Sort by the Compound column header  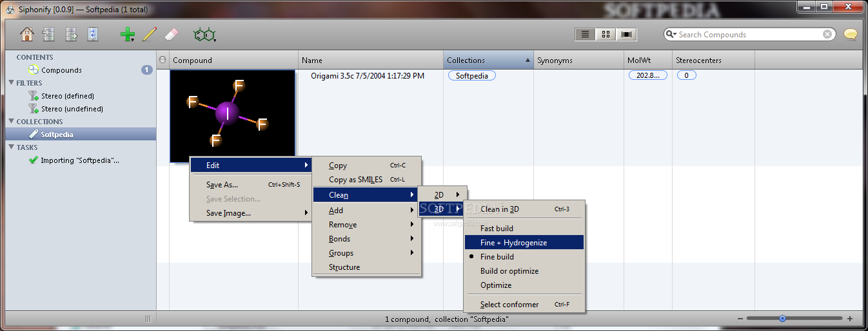click(x=233, y=60)
